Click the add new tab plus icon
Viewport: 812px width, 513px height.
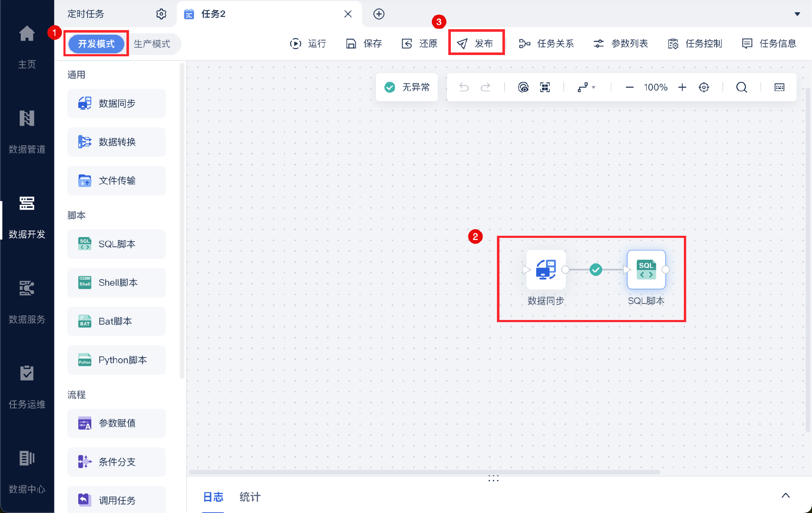click(379, 14)
